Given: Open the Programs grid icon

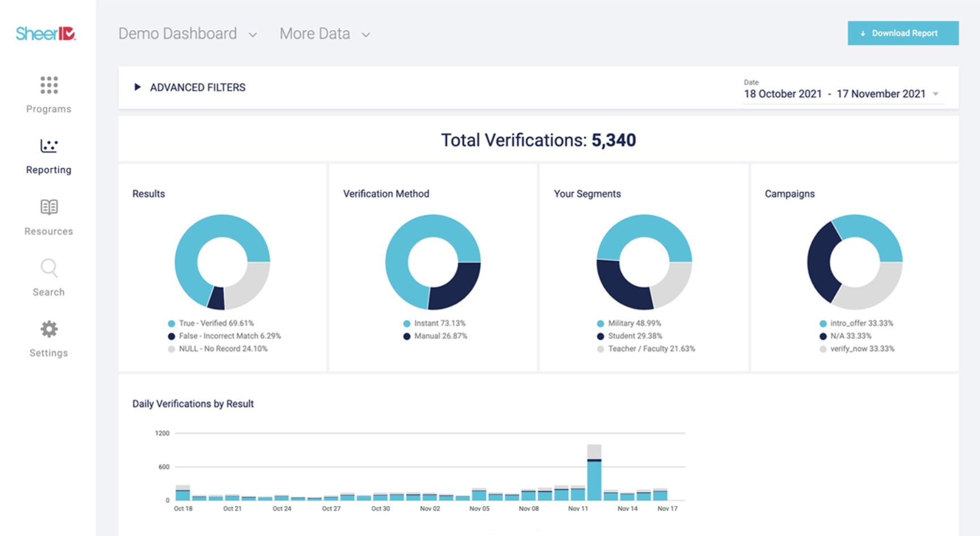Looking at the screenshot, I should (x=49, y=85).
